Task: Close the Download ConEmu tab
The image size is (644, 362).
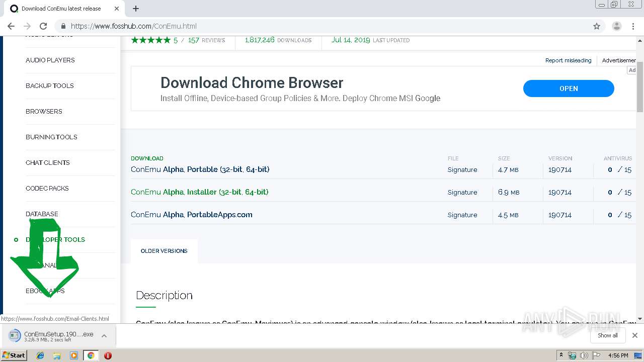Action: point(117,9)
